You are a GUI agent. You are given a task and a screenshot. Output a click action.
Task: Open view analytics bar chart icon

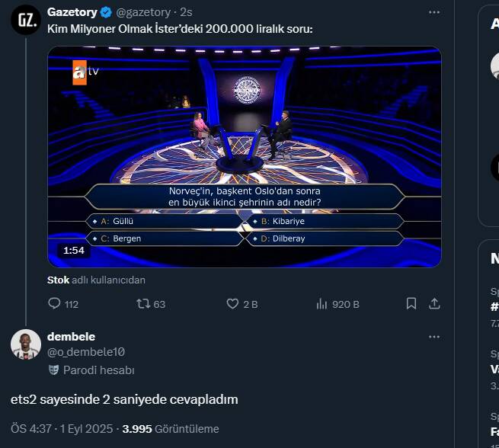pyautogui.click(x=321, y=304)
